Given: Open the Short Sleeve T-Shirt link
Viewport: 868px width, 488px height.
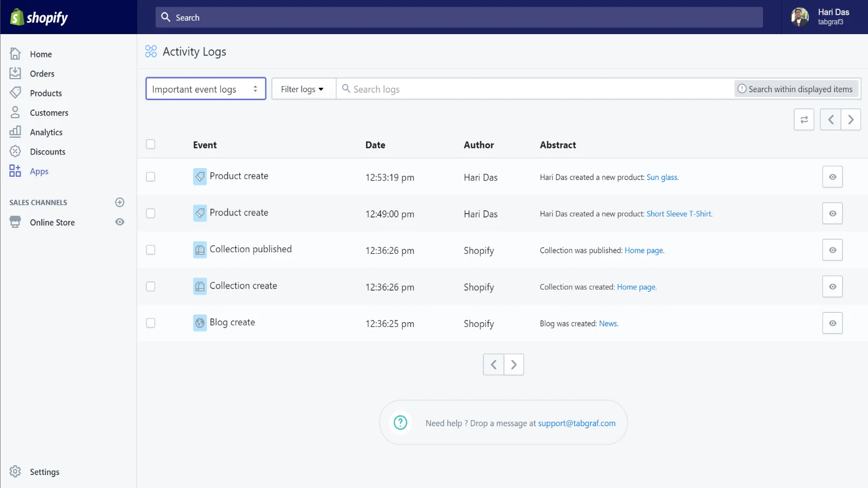Looking at the screenshot, I should pyautogui.click(x=679, y=214).
